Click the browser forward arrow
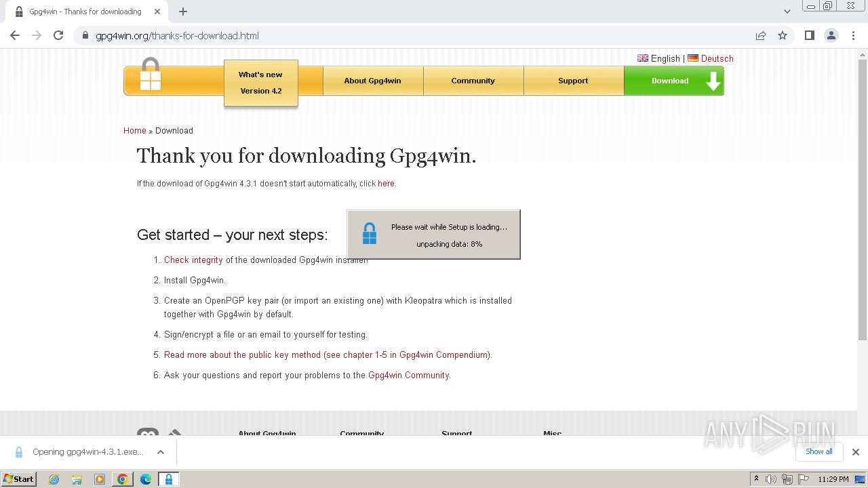868x488 pixels. coord(37,35)
